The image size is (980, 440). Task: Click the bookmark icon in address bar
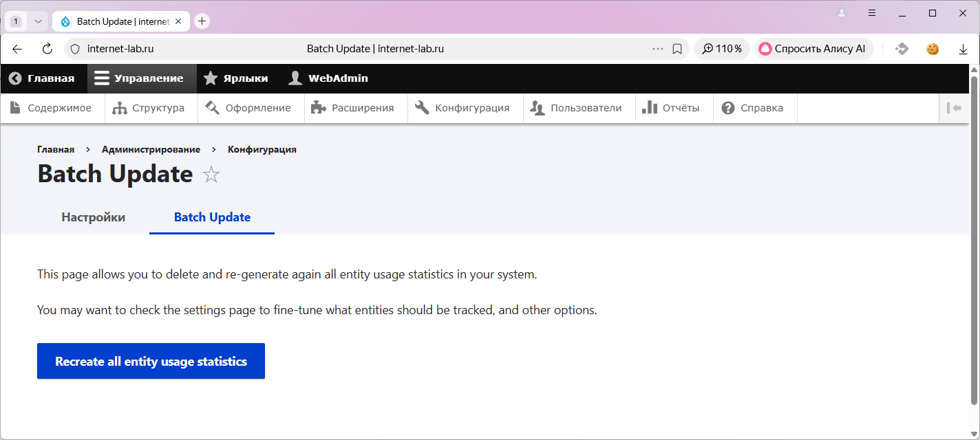point(677,49)
